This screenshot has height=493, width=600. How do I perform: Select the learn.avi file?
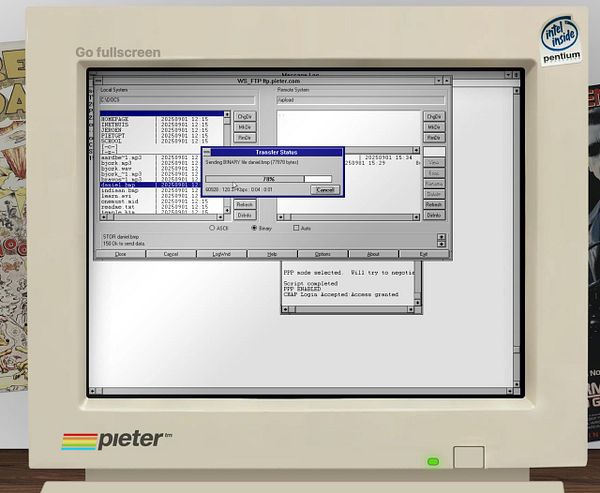pos(151,196)
